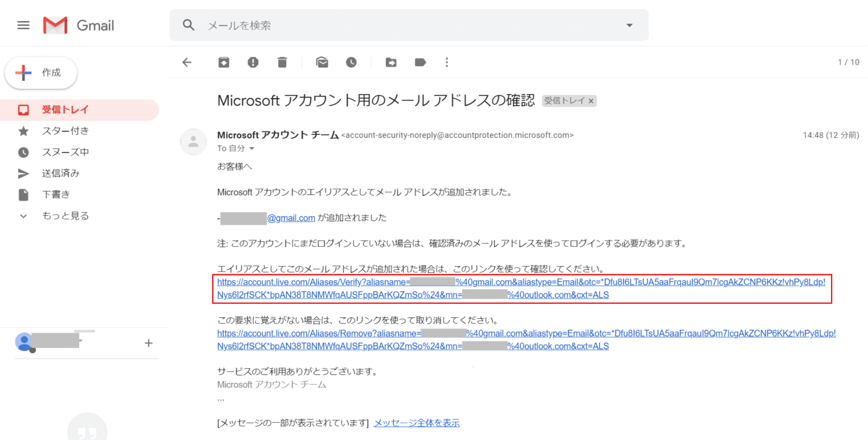Open more actions three-dot menu
The width and height of the screenshot is (868, 440).
447,62
